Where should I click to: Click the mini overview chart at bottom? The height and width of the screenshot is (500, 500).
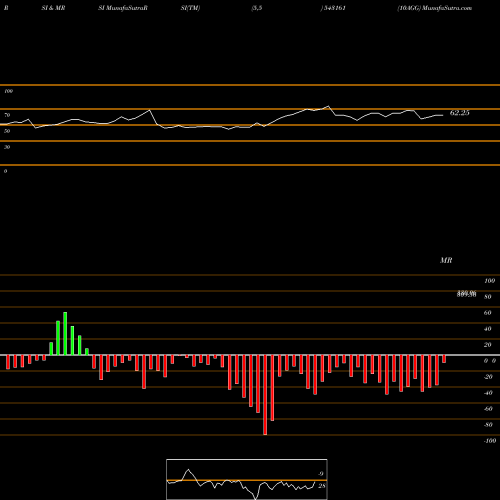tap(247, 479)
